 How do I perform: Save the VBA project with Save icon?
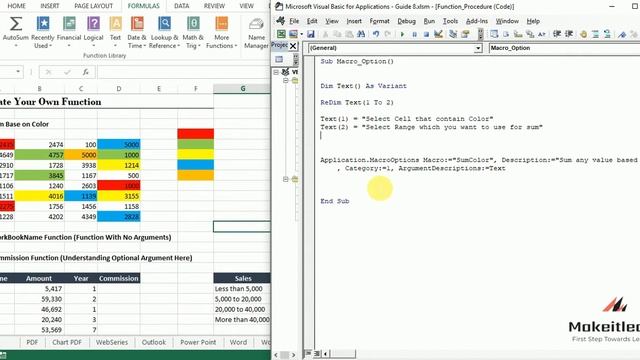311,34
